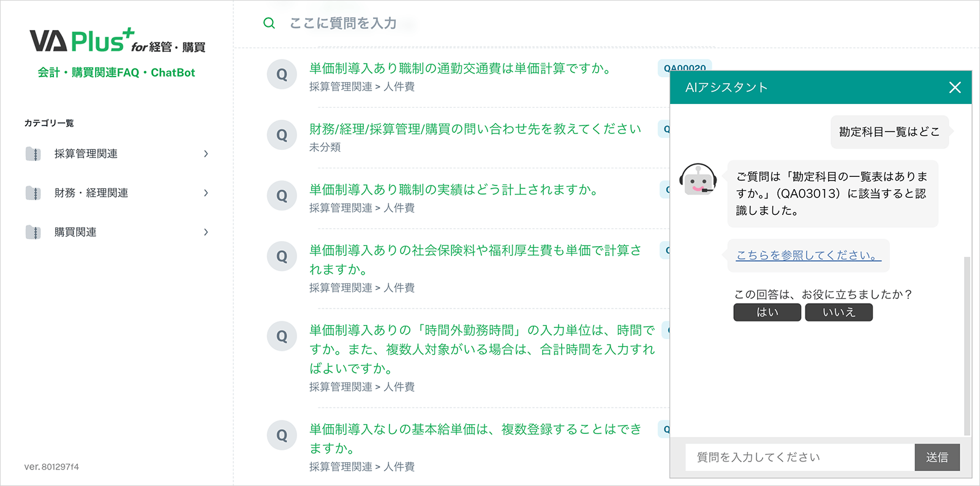Click the VA Plus logo
The image size is (980, 486).
117,41
